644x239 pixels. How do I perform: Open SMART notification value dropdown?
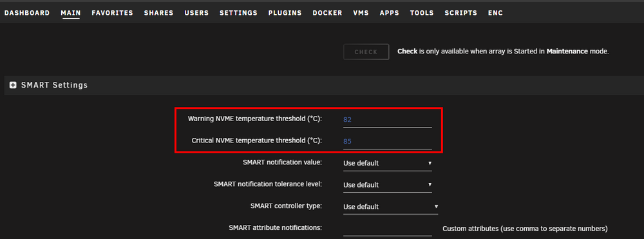coord(387,164)
